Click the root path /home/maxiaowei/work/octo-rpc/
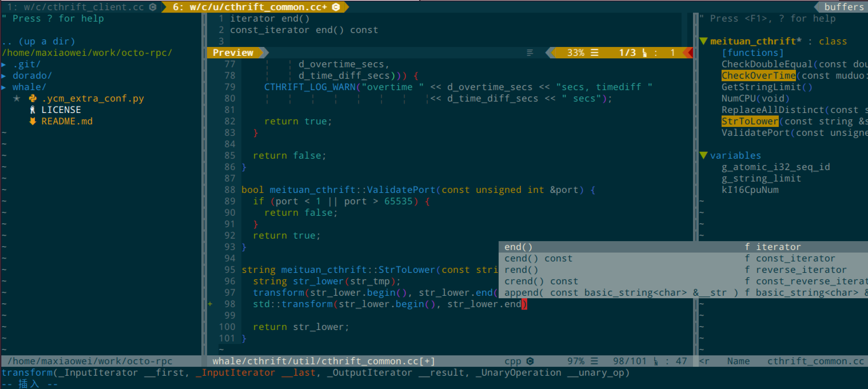Image resolution: width=868 pixels, height=389 pixels. [87, 52]
